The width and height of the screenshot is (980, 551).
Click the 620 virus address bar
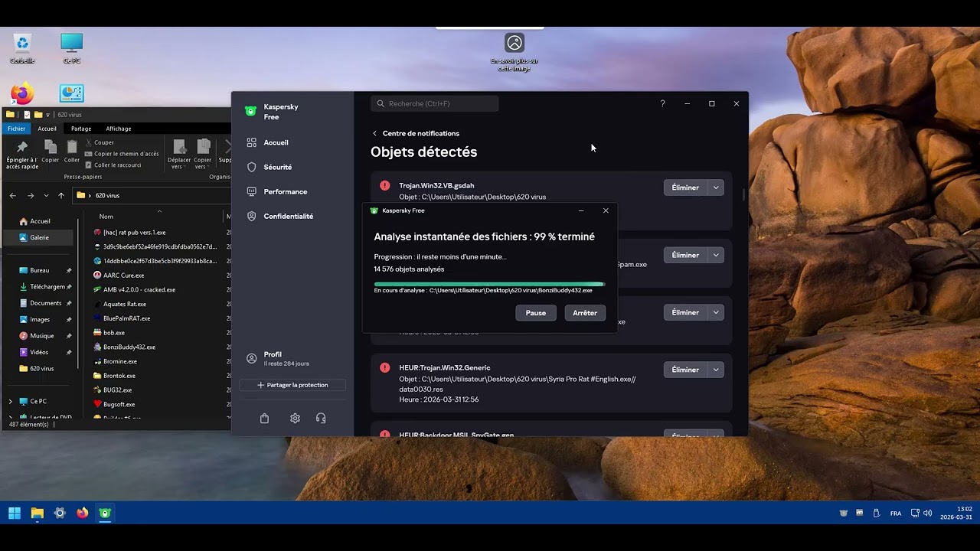click(152, 195)
